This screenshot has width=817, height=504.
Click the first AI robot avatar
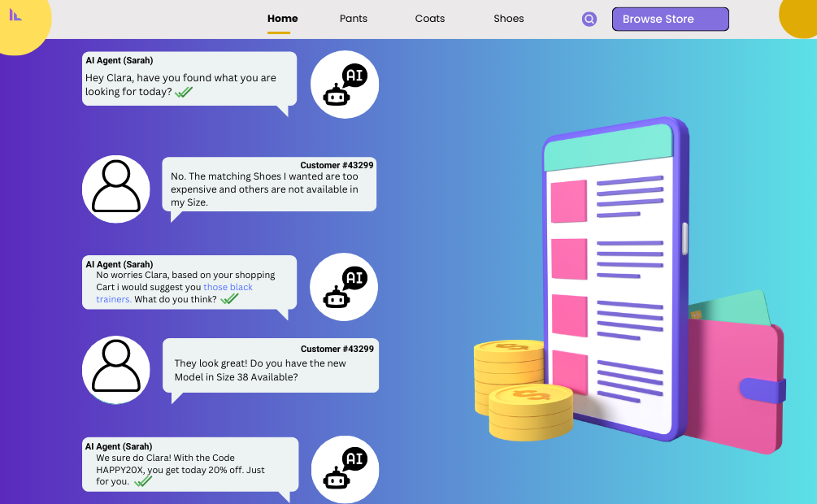click(x=345, y=85)
